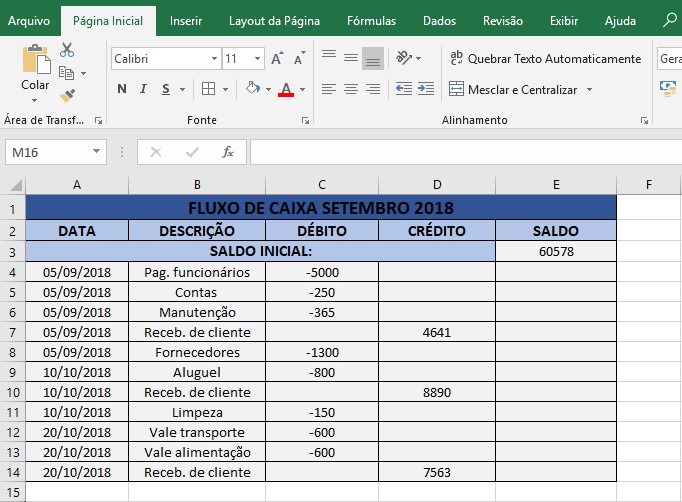This screenshot has width=682, height=502.
Task: Click the formula bar cancel X icon
Action: click(x=156, y=152)
